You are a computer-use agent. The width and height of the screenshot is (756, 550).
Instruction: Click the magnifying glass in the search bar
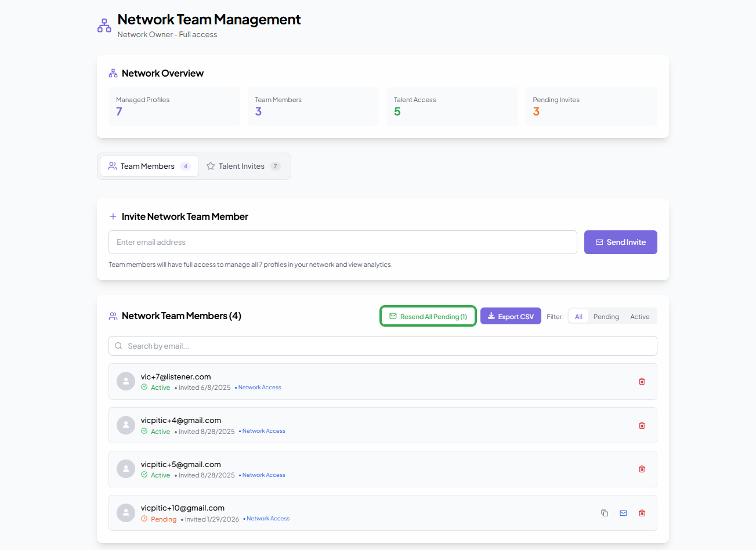click(x=118, y=345)
